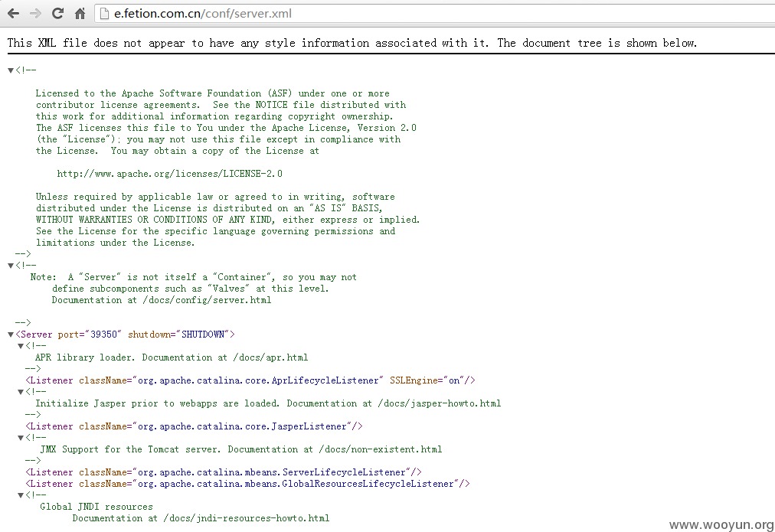Click the LICENSE-2.0 URL text

click(x=169, y=174)
